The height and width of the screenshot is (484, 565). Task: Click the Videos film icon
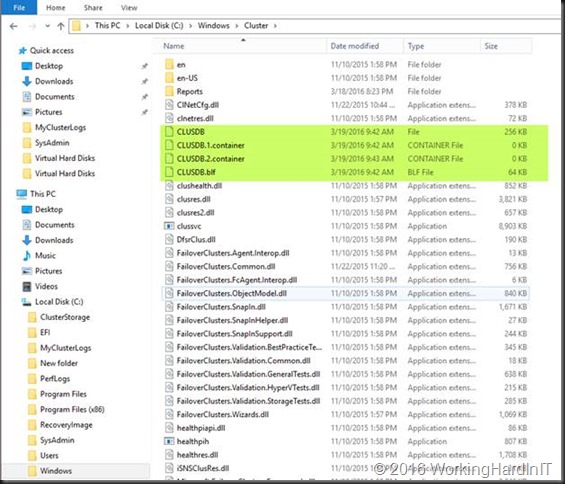click(x=27, y=287)
